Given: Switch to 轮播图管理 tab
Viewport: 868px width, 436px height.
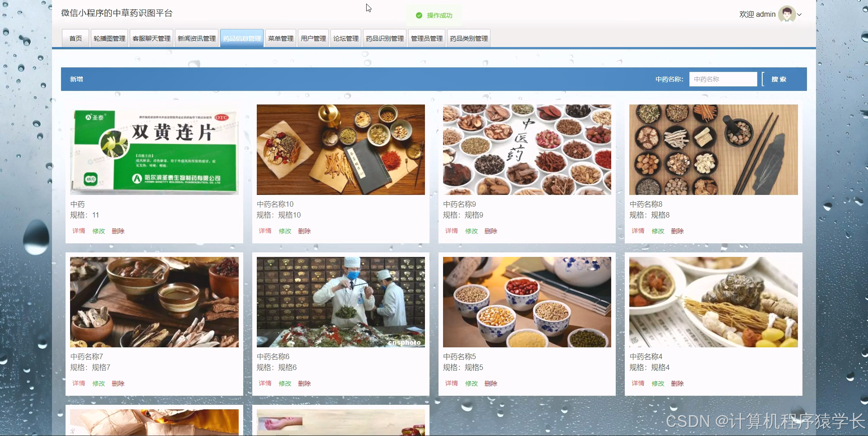Looking at the screenshot, I should pyautogui.click(x=109, y=38).
